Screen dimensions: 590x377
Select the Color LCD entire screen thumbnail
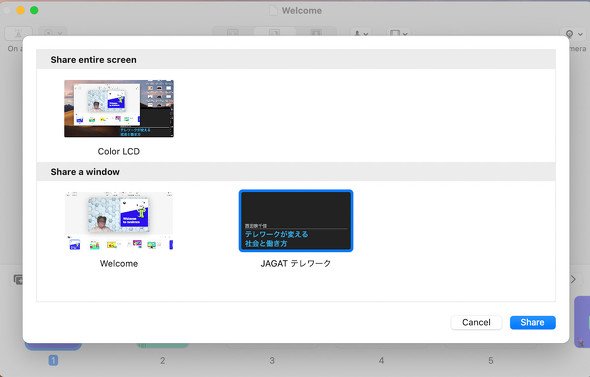(119, 108)
